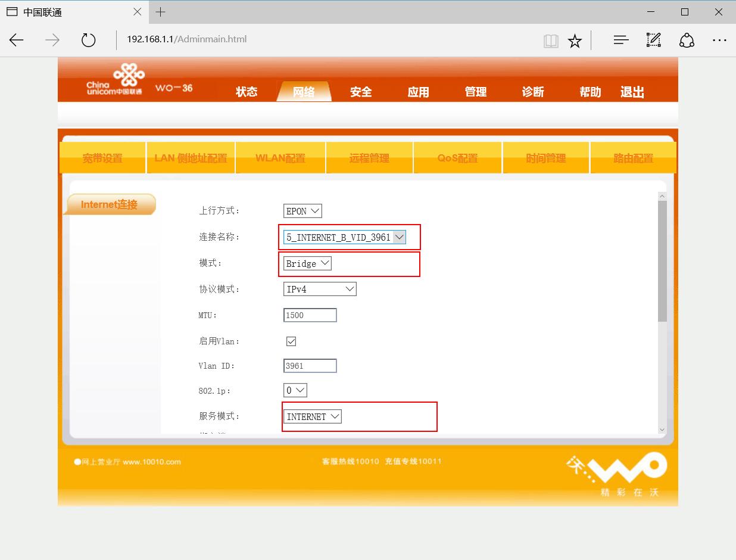Open Make a Web Note icon
The height and width of the screenshot is (560, 736).
click(653, 40)
